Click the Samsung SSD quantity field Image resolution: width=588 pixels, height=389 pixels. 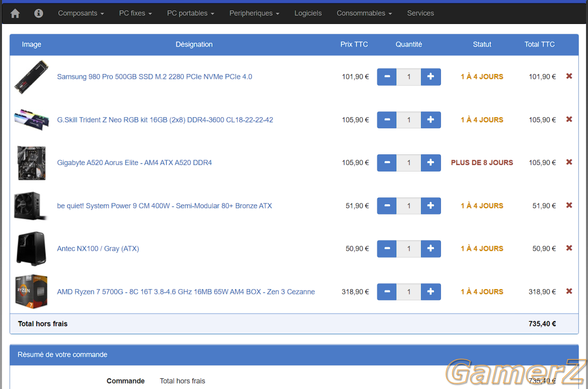coord(409,77)
